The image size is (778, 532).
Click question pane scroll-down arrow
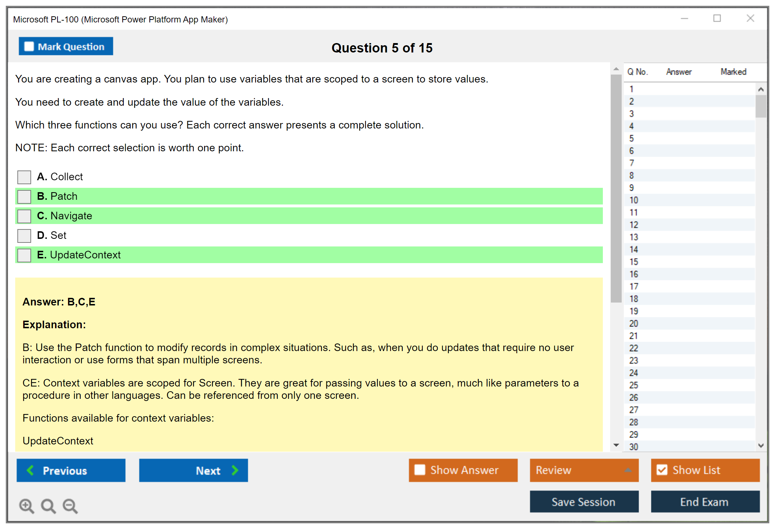(616, 445)
